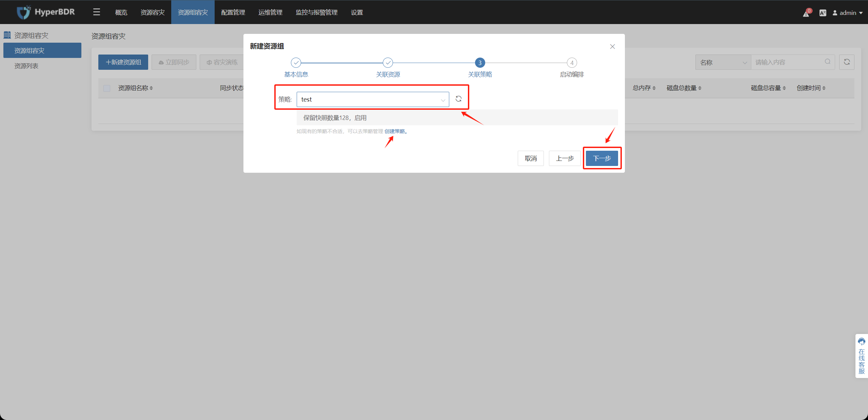Go back with 上一步 button
The width and height of the screenshot is (868, 420).
click(565, 159)
